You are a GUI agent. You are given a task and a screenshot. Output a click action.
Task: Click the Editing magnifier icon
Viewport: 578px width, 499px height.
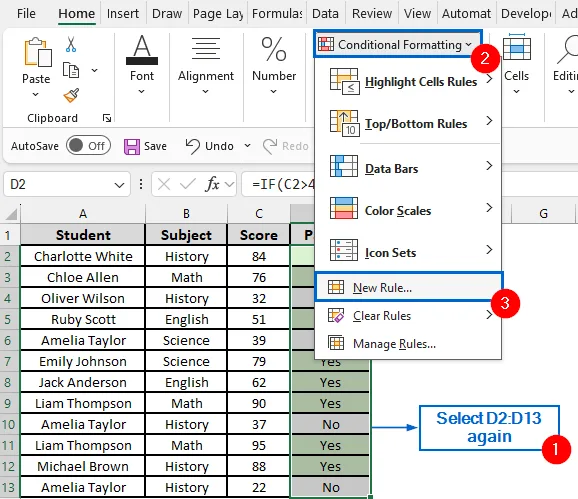(x=568, y=49)
